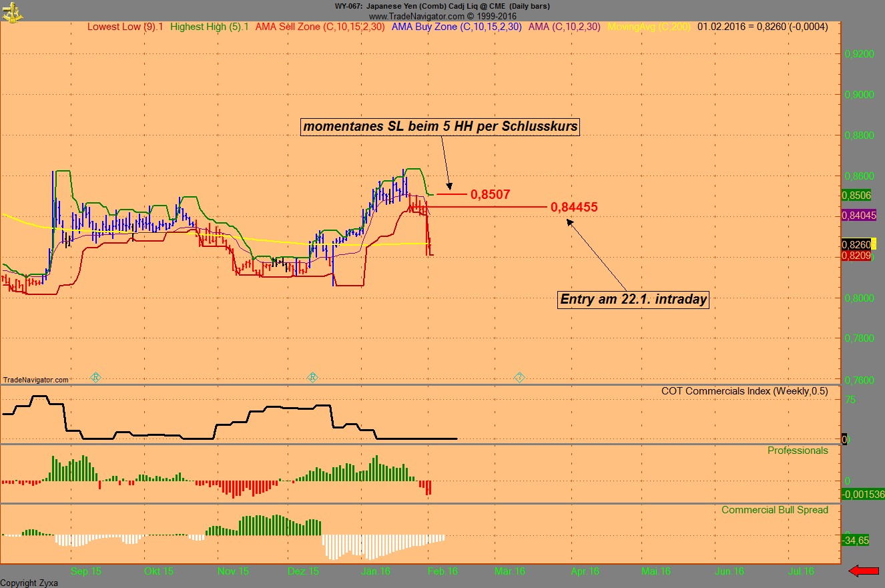The image size is (885, 588).
Task: Click the red scroll-right arrow
Action: (864, 571)
